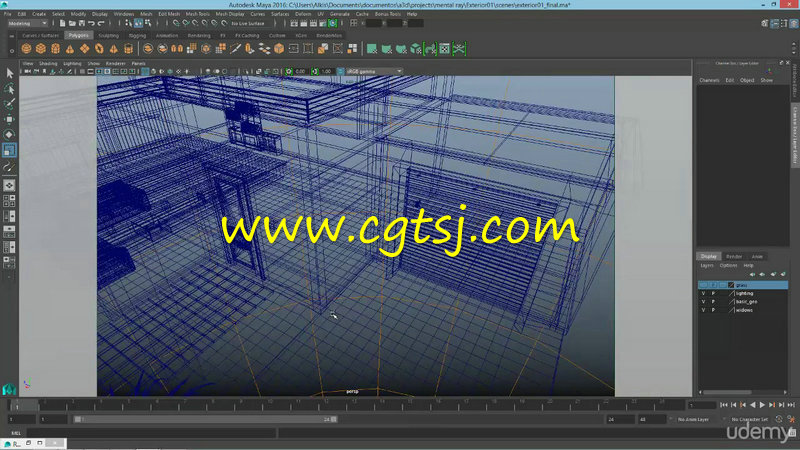Open the Modeling menu set dropdown
The width and height of the screenshot is (800, 450).
point(27,23)
